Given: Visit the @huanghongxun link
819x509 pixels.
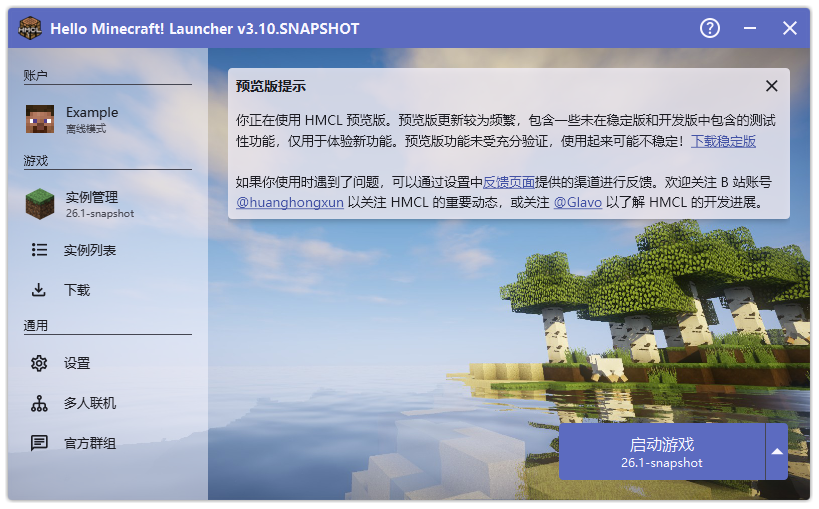Looking at the screenshot, I should 289,203.
